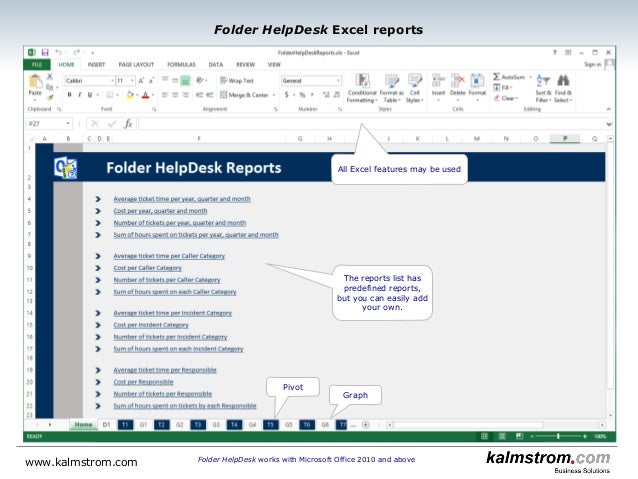Viewport: 638px width, 479px height.
Task: Click the Undo arrow icon
Action: click(x=58, y=52)
